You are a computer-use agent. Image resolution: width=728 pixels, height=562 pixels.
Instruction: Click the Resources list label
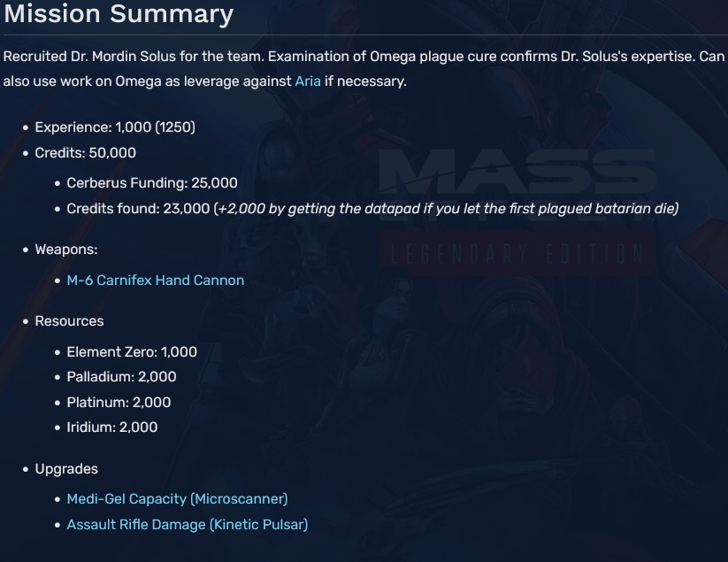point(69,320)
